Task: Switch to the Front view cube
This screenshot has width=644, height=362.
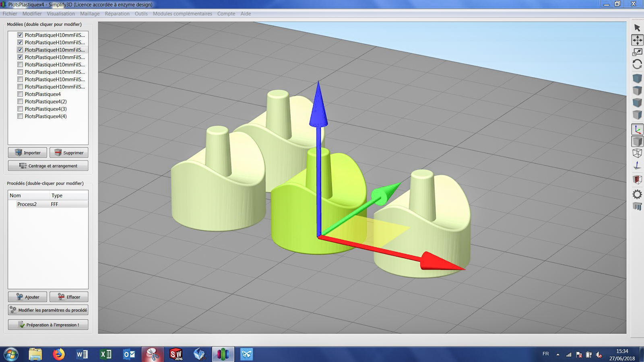Action: [x=637, y=103]
